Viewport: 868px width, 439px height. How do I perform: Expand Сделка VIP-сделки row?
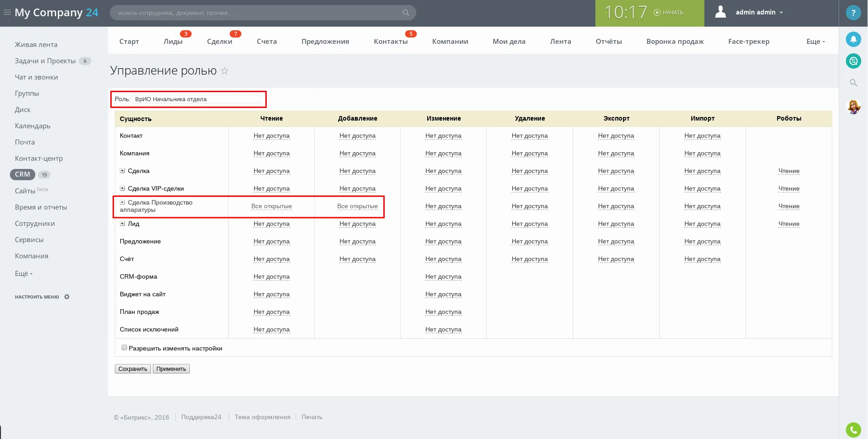click(123, 188)
